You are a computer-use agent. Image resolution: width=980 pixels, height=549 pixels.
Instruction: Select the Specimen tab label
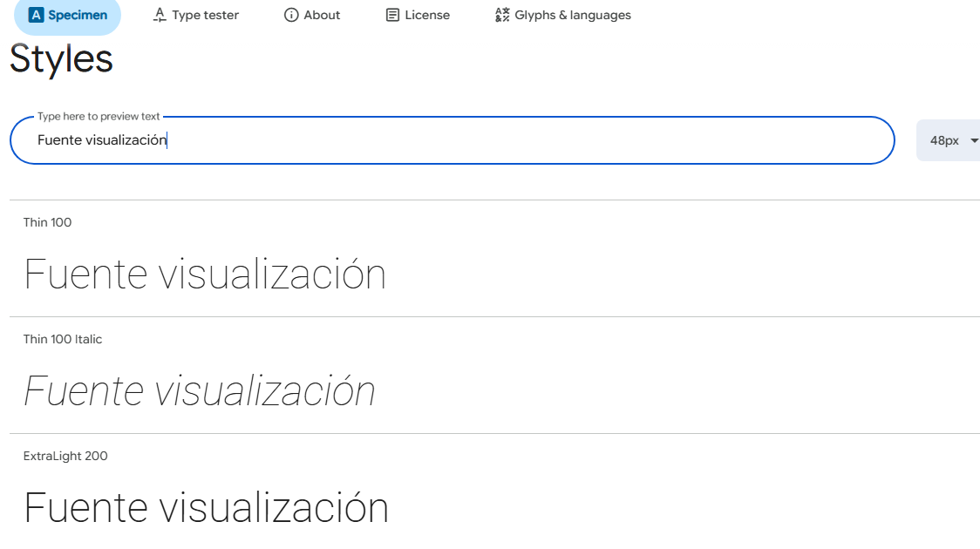[x=78, y=15]
